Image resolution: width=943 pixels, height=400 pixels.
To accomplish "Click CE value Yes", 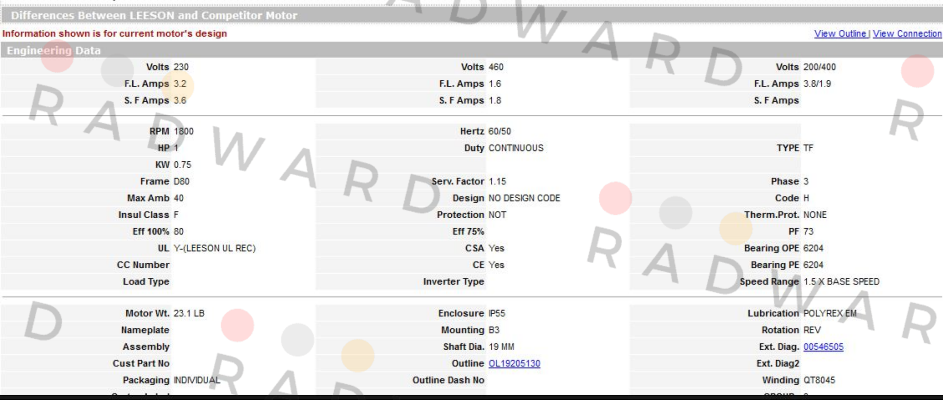I will pyautogui.click(x=496, y=265).
